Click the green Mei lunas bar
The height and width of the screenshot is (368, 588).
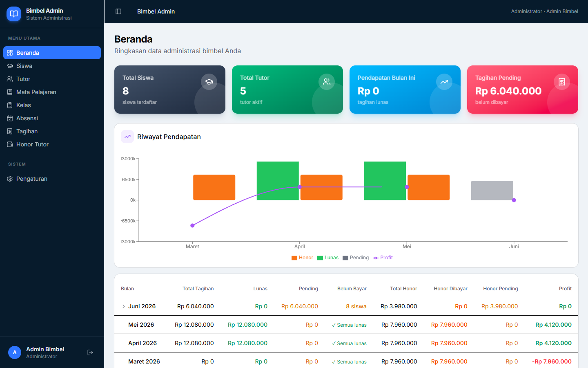pyautogui.click(x=385, y=181)
